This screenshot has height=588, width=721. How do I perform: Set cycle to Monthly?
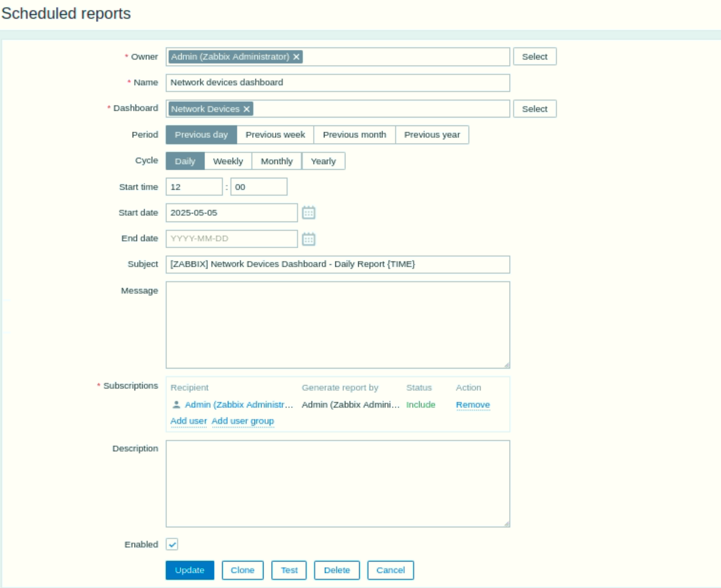[277, 161]
